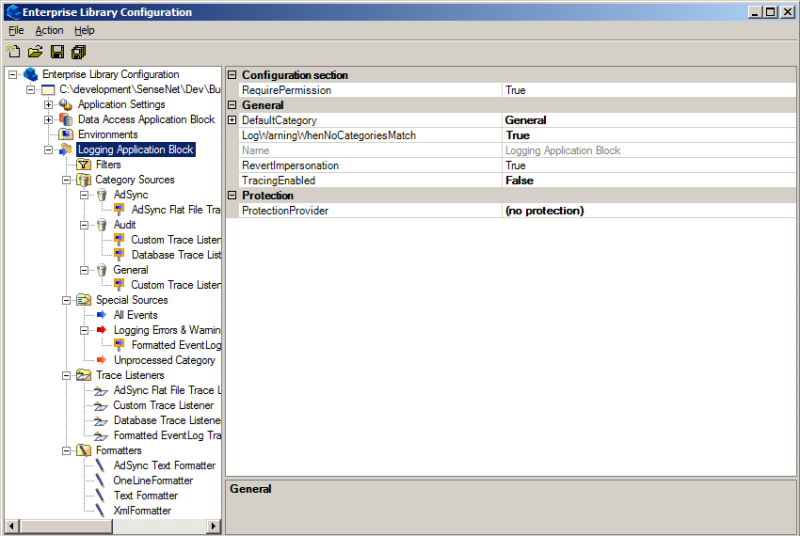Select Custom Trace Listener under General category

(176, 285)
